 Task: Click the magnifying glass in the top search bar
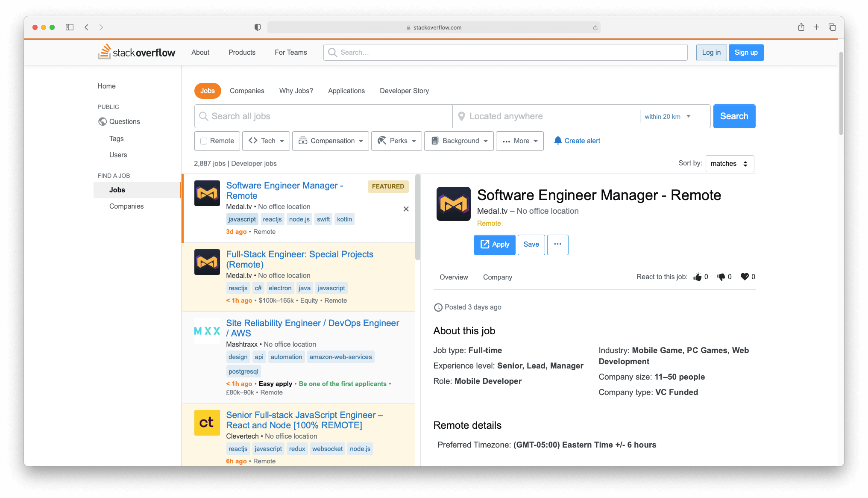332,52
